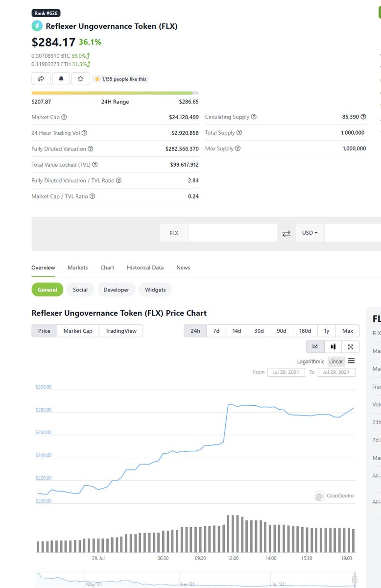Select candlestick chart view icon
Screen dimensions: 381x588
[333, 346]
